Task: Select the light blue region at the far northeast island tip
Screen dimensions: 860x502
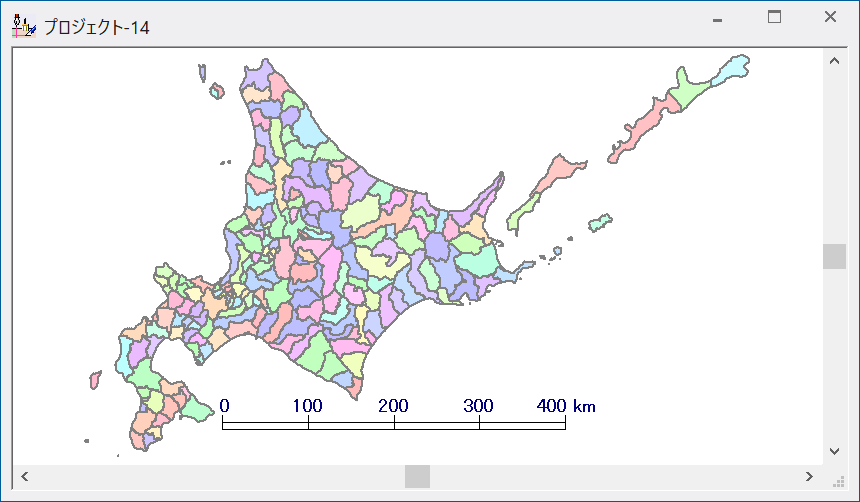Action: click(732, 69)
